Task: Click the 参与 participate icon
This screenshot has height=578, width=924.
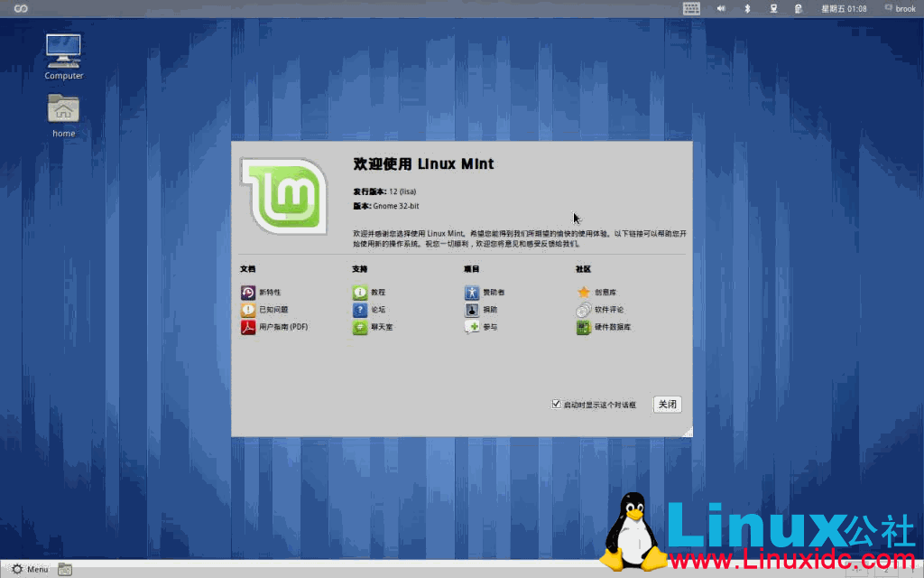Action: coord(473,327)
